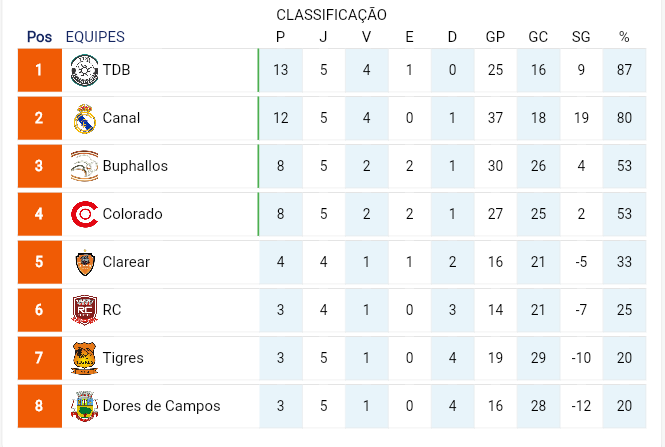Open the Buphallos team logo
The width and height of the screenshot is (665, 447).
(x=84, y=166)
